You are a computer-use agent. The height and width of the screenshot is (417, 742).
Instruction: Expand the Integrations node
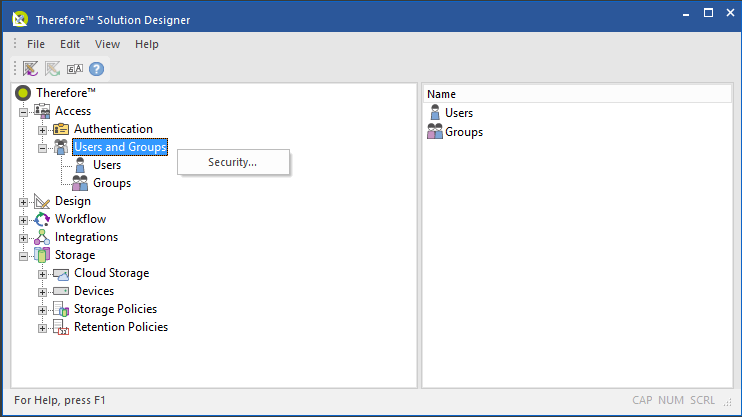23,238
